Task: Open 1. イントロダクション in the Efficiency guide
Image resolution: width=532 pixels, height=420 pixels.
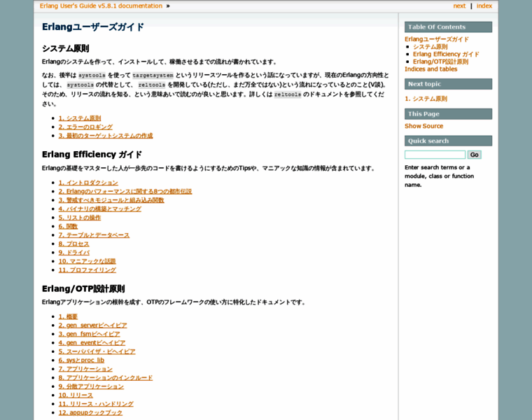Action: coord(88,183)
